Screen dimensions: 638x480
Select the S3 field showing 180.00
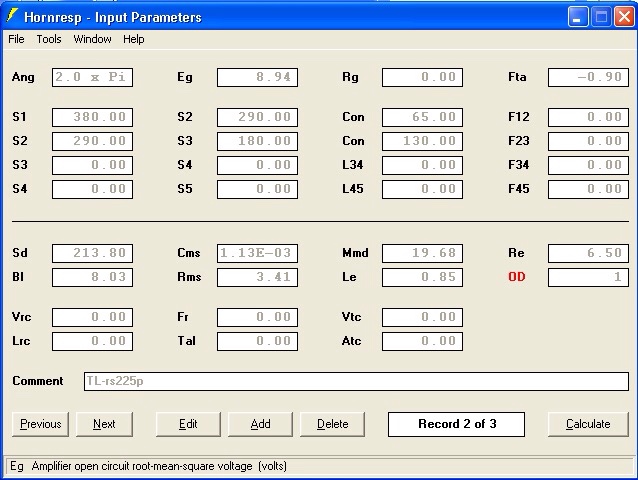coord(257,141)
